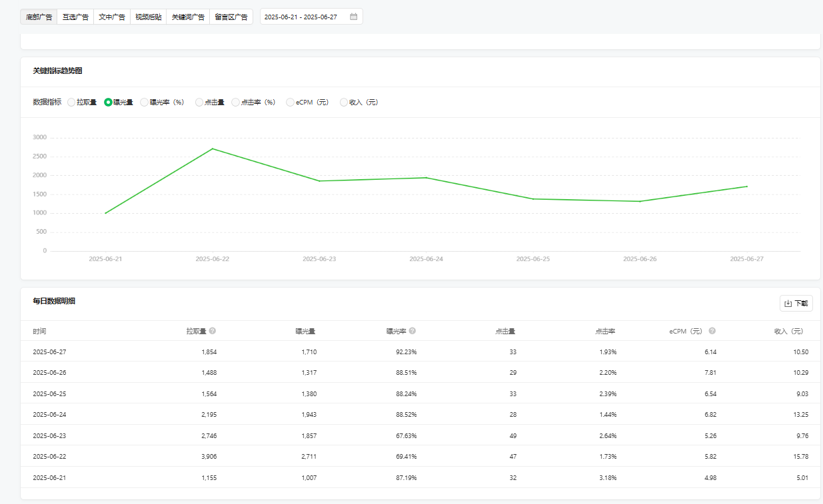Click the 点击率 value 3.18%
The width and height of the screenshot is (823, 504).
(608, 477)
